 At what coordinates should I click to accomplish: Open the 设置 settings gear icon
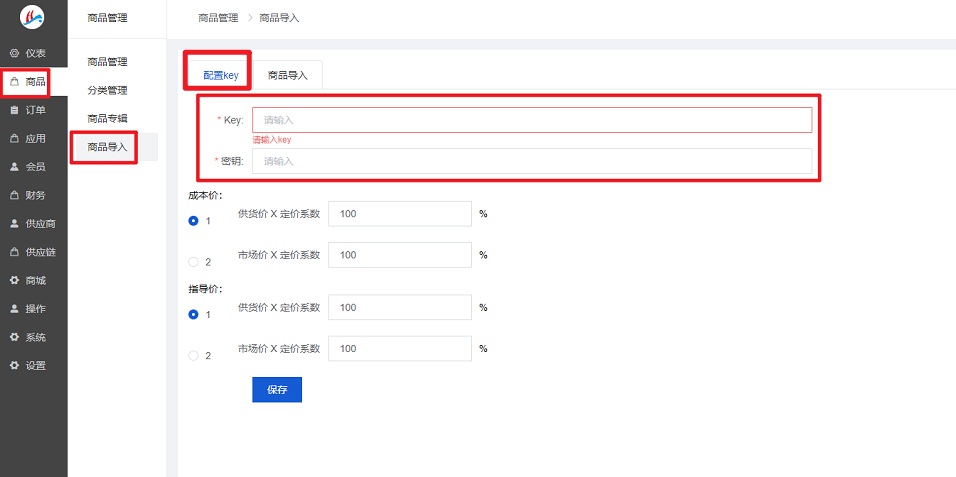15,366
